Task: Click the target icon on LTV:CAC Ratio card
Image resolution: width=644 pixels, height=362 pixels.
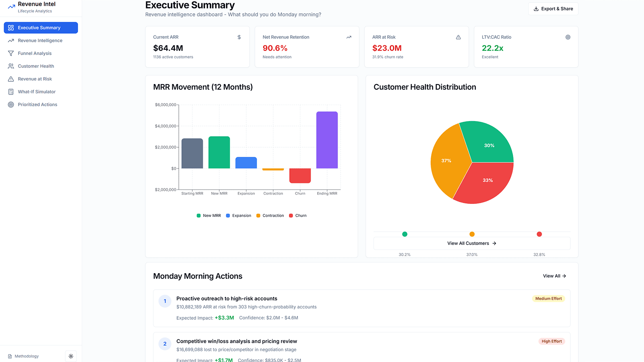Action: click(568, 37)
